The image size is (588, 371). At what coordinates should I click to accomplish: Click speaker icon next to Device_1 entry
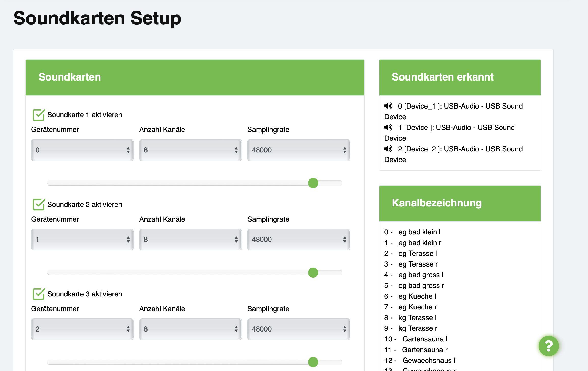[x=388, y=106]
